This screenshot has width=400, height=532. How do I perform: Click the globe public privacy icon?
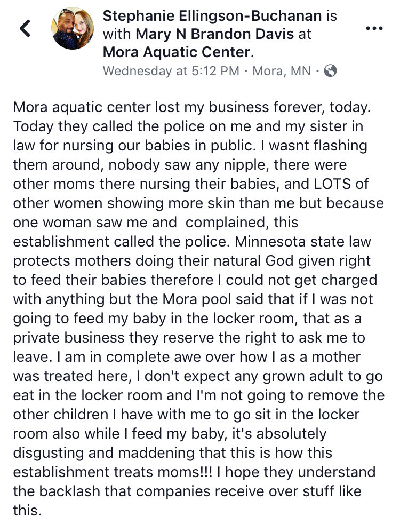[330, 71]
